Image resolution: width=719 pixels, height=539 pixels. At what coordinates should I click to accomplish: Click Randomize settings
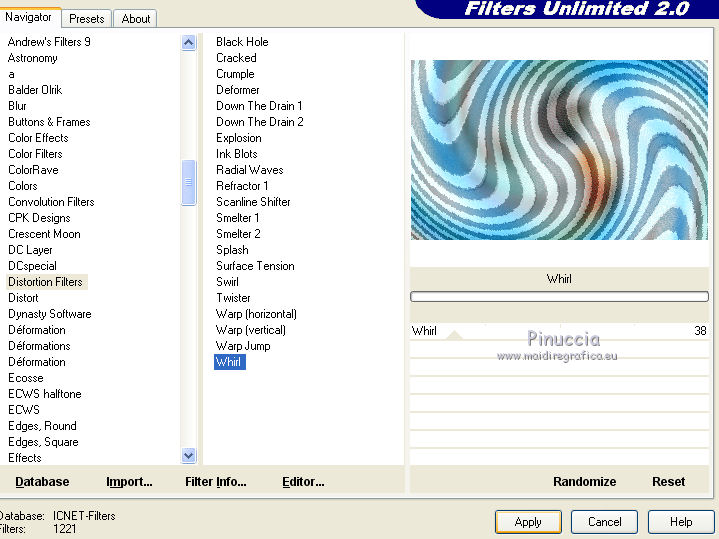[x=585, y=482]
